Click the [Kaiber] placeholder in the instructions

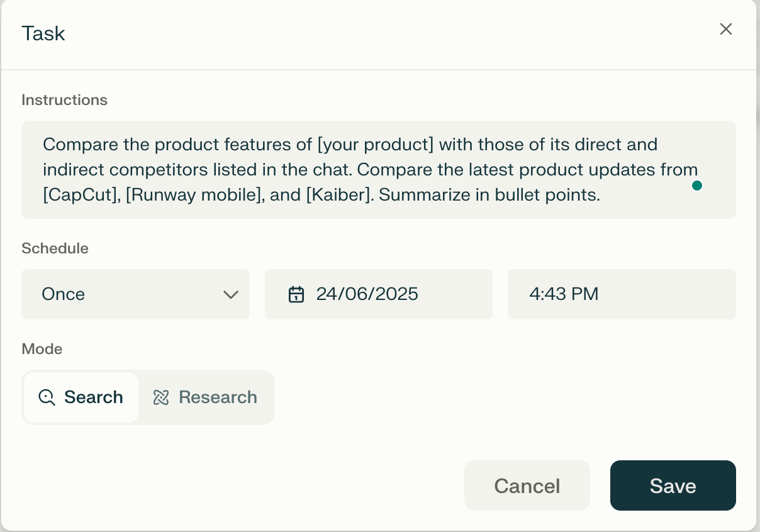click(339, 195)
